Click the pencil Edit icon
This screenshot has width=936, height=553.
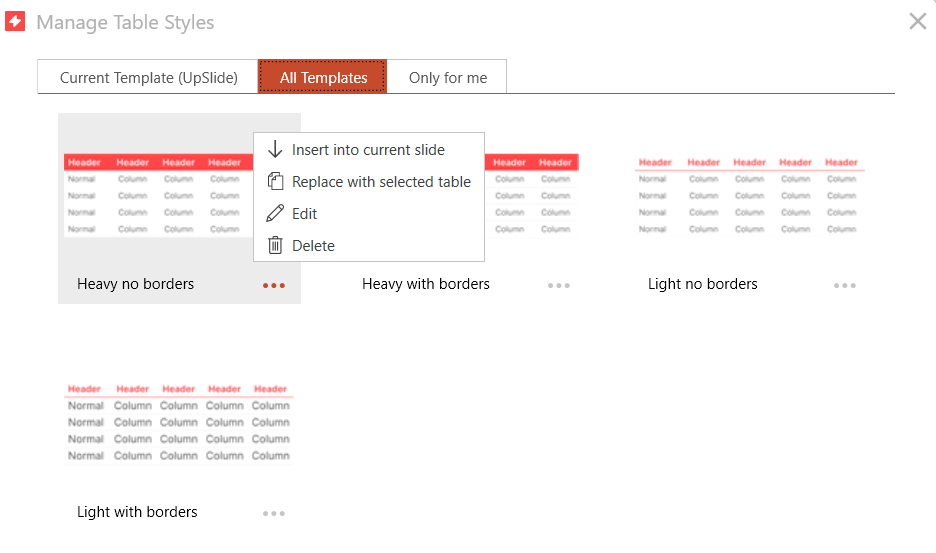click(275, 214)
